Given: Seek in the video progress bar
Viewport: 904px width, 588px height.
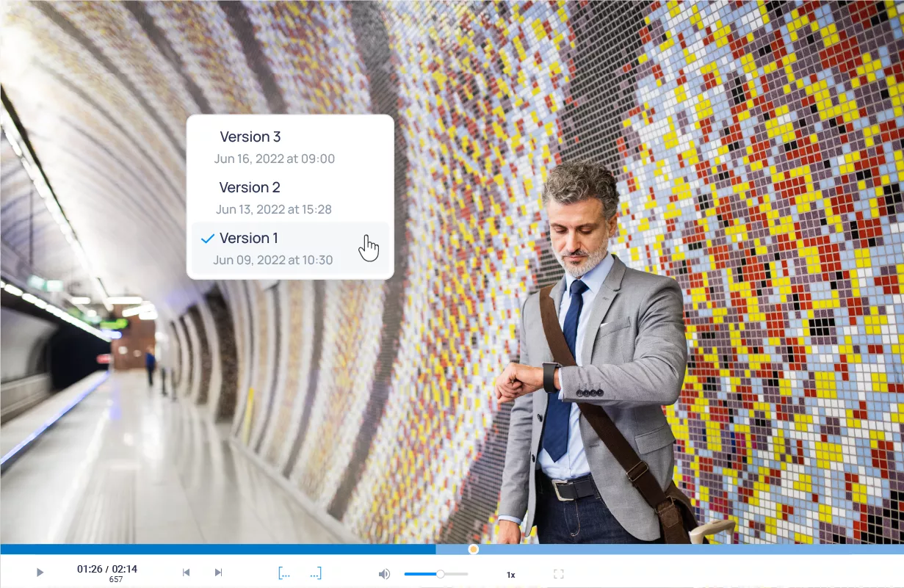Looking at the screenshot, I should (x=452, y=549).
